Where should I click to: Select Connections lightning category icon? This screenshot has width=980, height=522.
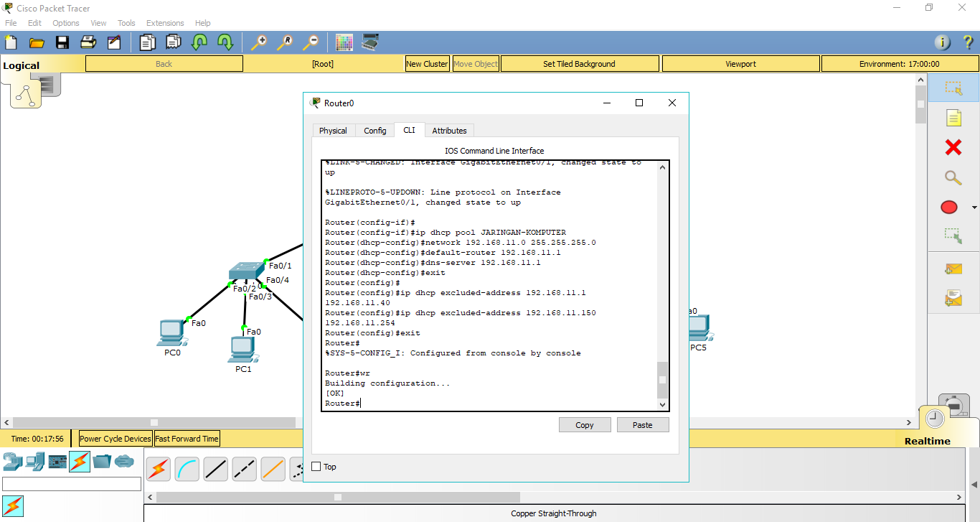pyautogui.click(x=80, y=461)
